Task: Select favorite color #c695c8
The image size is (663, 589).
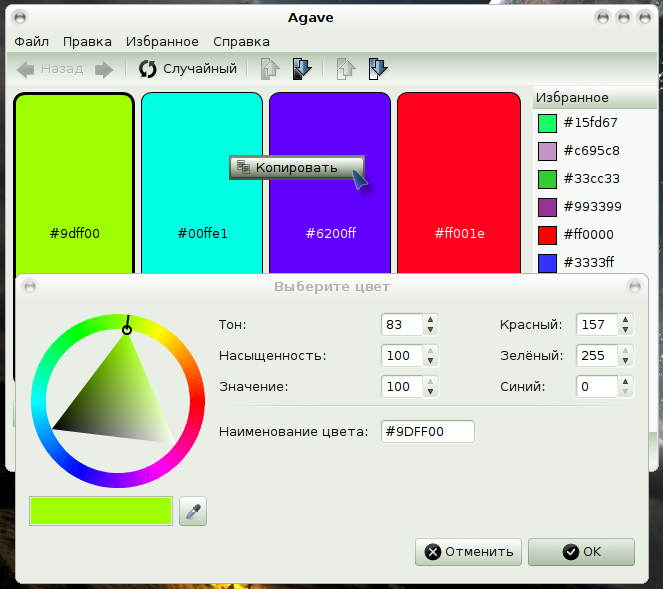Action: tap(578, 151)
